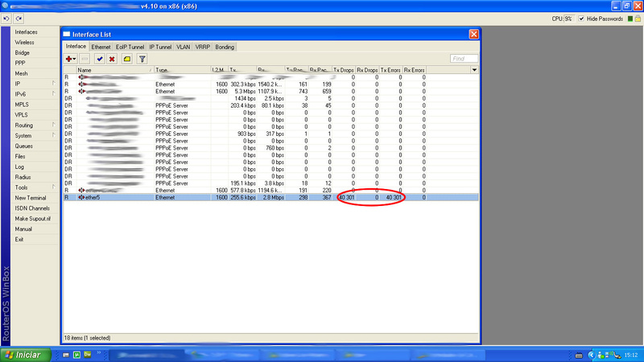This screenshot has height=362, width=644.
Task: Click the 5.3 Mbps Tx value
Action: pos(244,91)
